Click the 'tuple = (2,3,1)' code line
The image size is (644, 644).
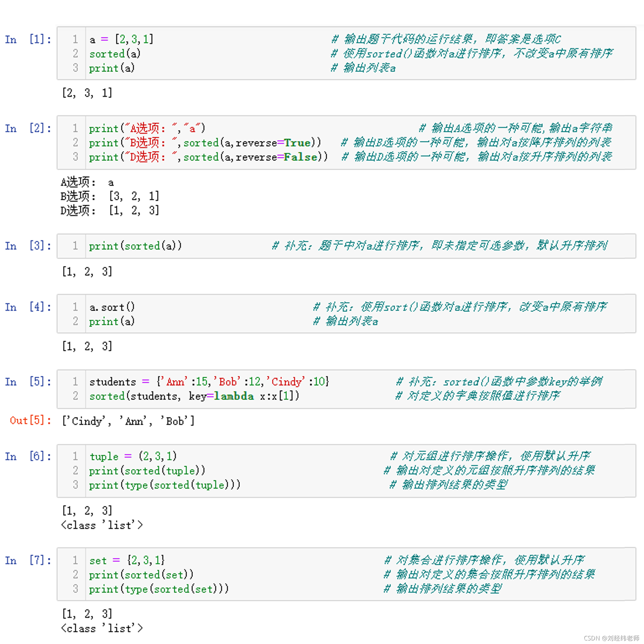pyautogui.click(x=133, y=456)
